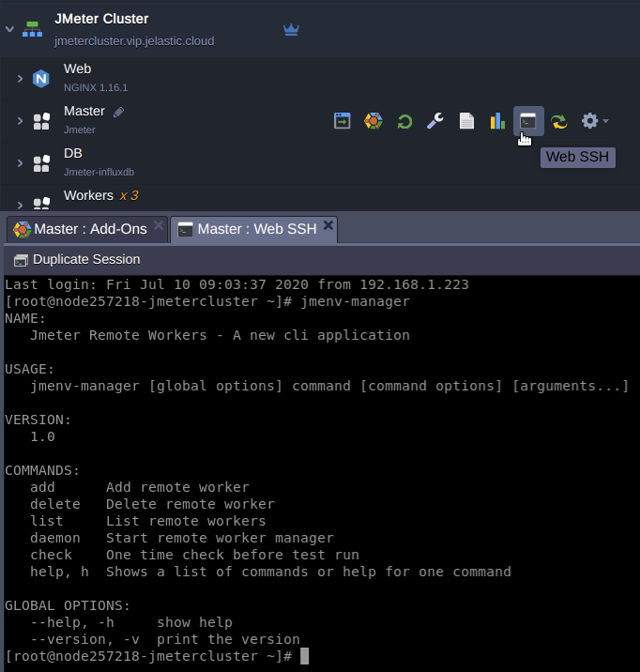Click Workers layer blocks icon
Image resolution: width=640 pixels, height=672 pixels.
click(41, 203)
